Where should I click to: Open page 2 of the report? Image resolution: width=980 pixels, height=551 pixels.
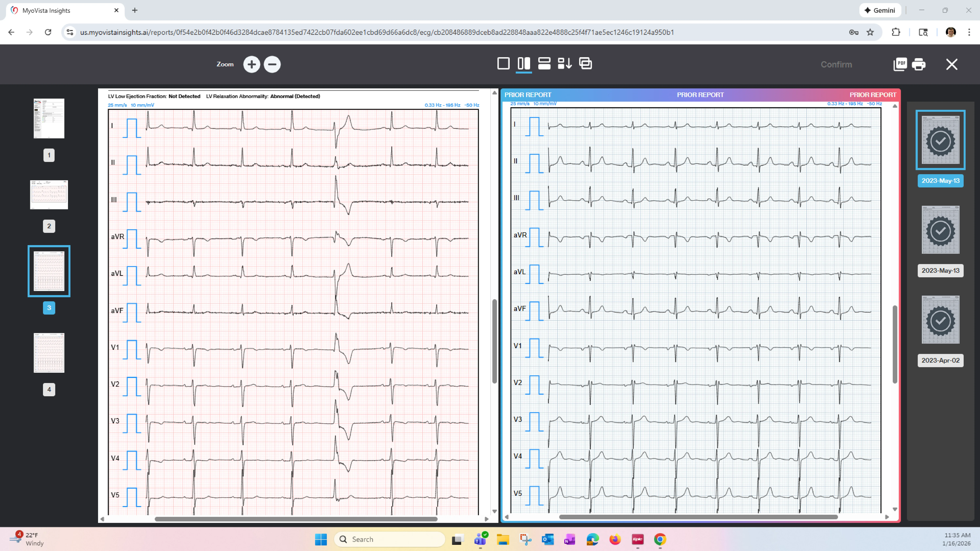49,194
